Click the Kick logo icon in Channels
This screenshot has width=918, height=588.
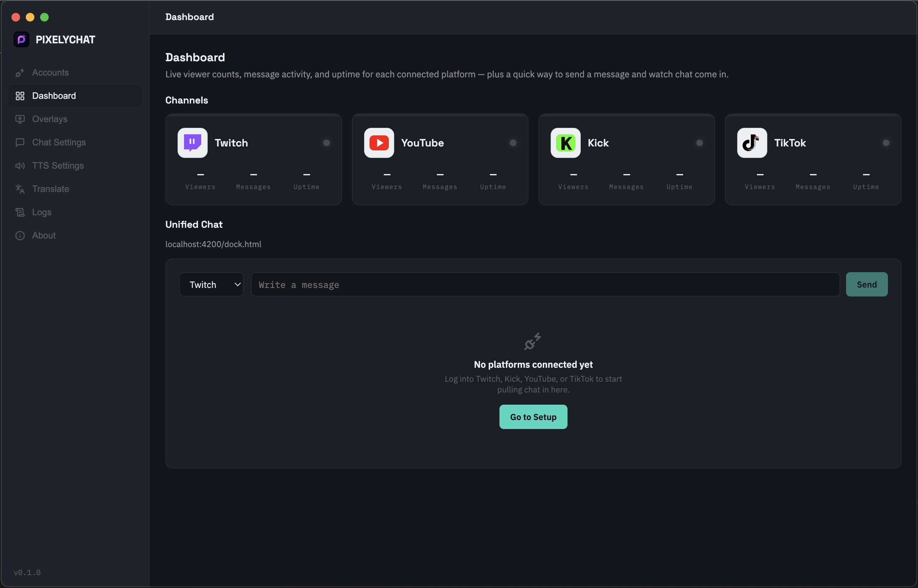click(x=566, y=143)
